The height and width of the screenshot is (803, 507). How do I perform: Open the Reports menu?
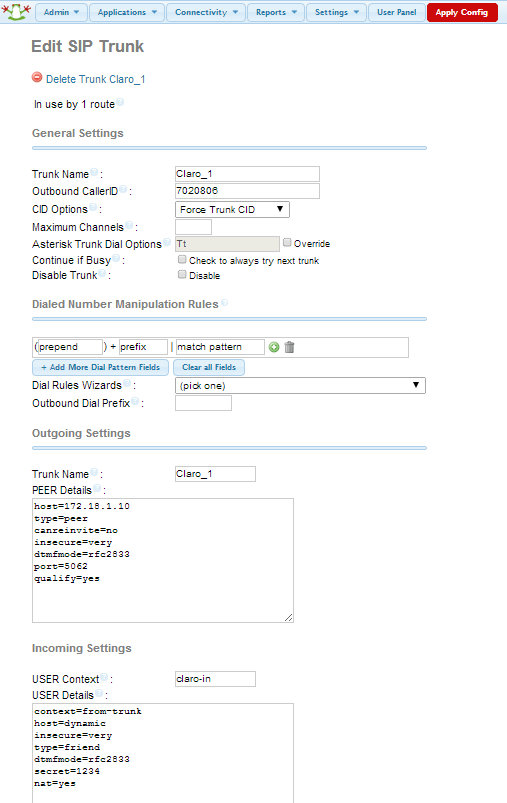click(x=276, y=12)
